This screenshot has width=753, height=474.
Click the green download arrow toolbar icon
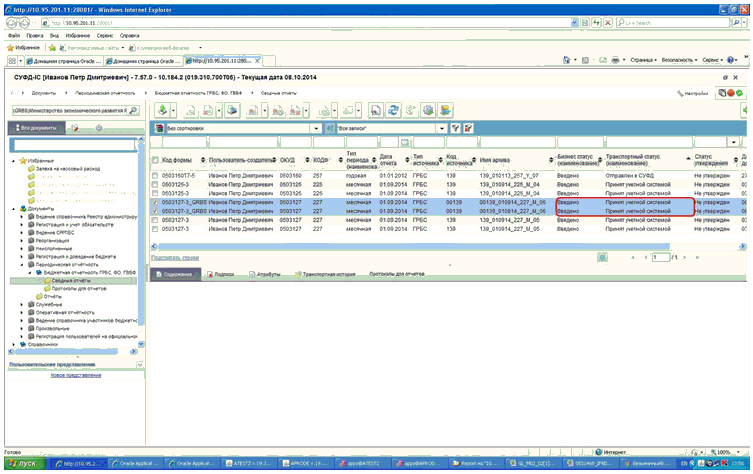tap(161, 109)
